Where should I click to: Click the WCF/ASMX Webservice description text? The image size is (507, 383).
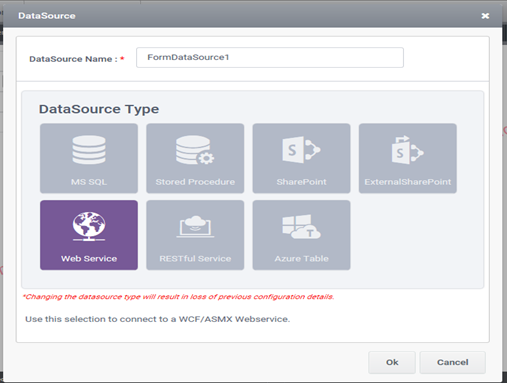point(158,319)
